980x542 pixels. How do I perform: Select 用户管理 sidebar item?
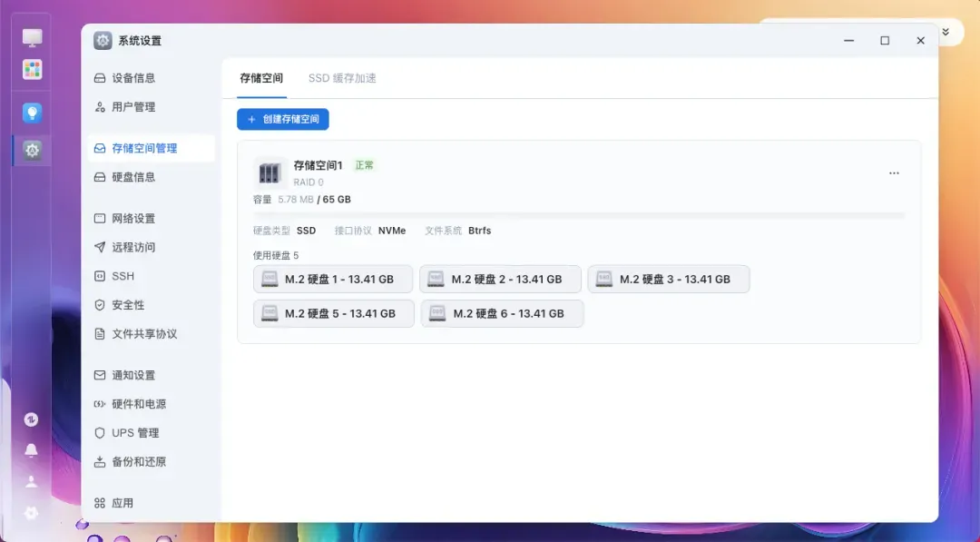coord(133,107)
